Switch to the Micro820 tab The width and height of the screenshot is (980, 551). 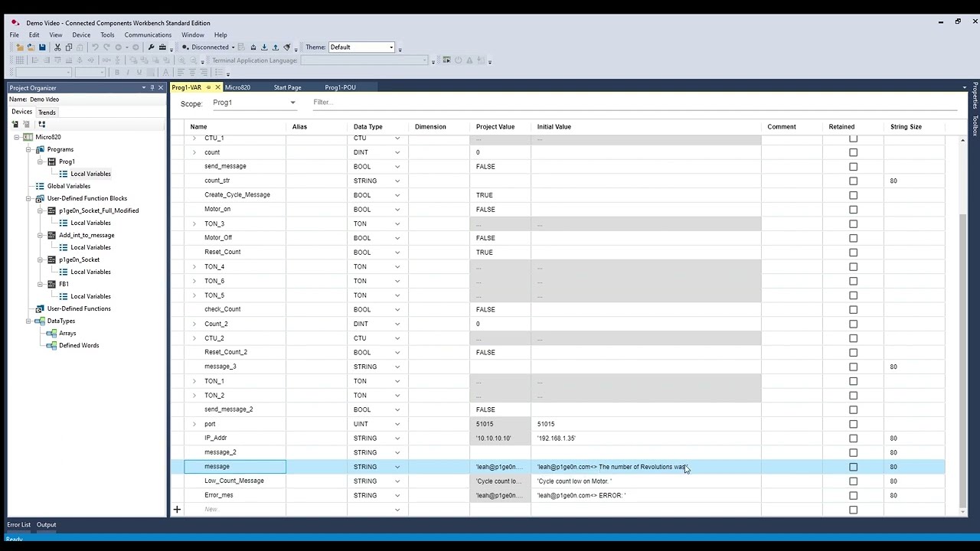(237, 87)
